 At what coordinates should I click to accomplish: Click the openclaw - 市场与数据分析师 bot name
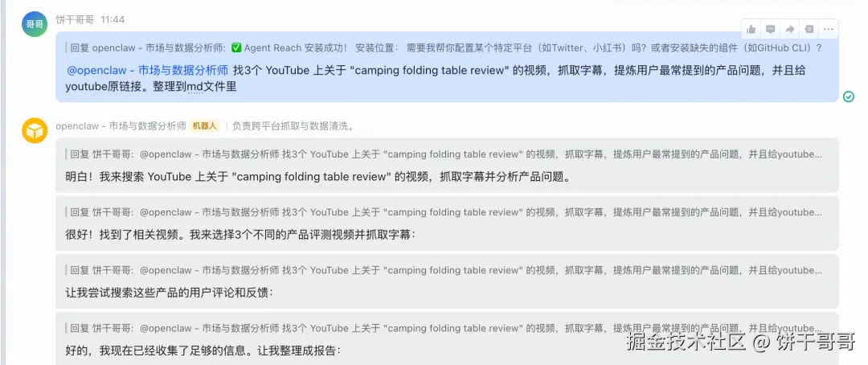(121, 125)
